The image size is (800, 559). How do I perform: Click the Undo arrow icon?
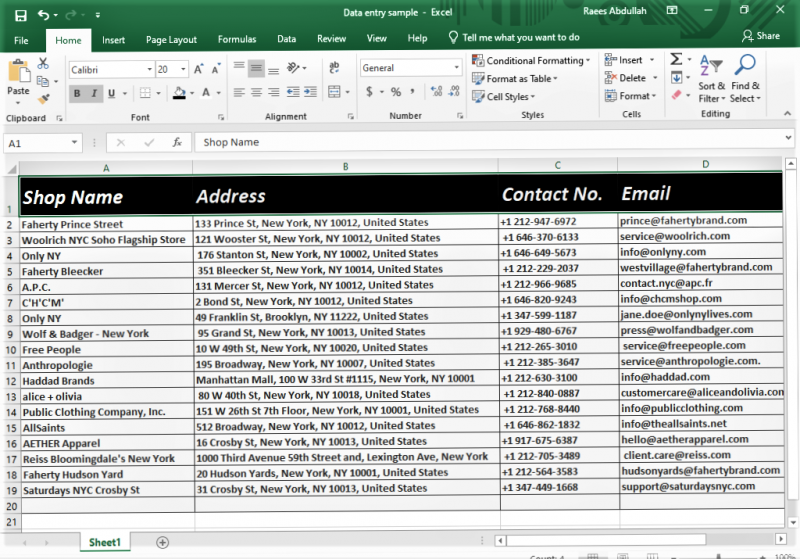[43, 15]
